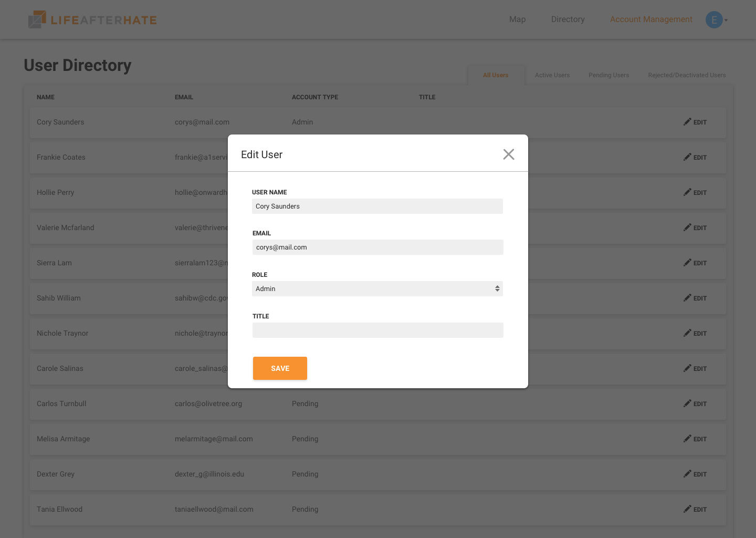756x538 pixels.
Task: Select the name Hollie Perry
Action: tap(55, 192)
